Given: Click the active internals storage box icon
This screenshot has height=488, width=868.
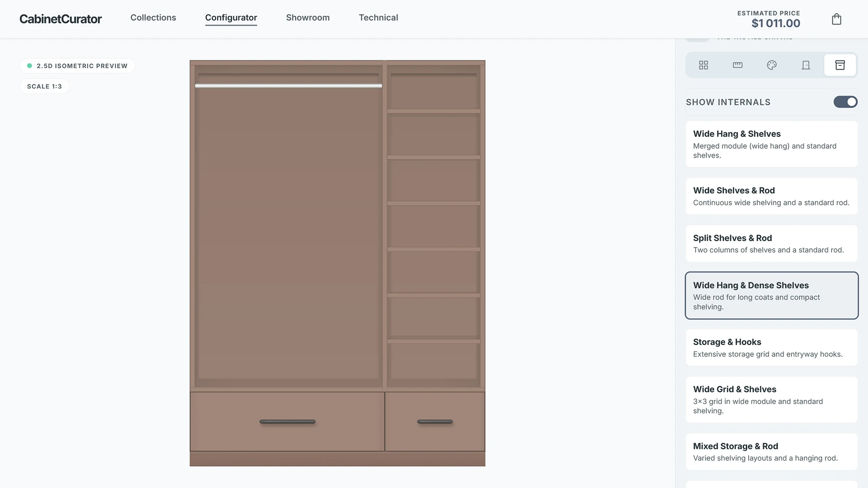Looking at the screenshot, I should point(840,65).
